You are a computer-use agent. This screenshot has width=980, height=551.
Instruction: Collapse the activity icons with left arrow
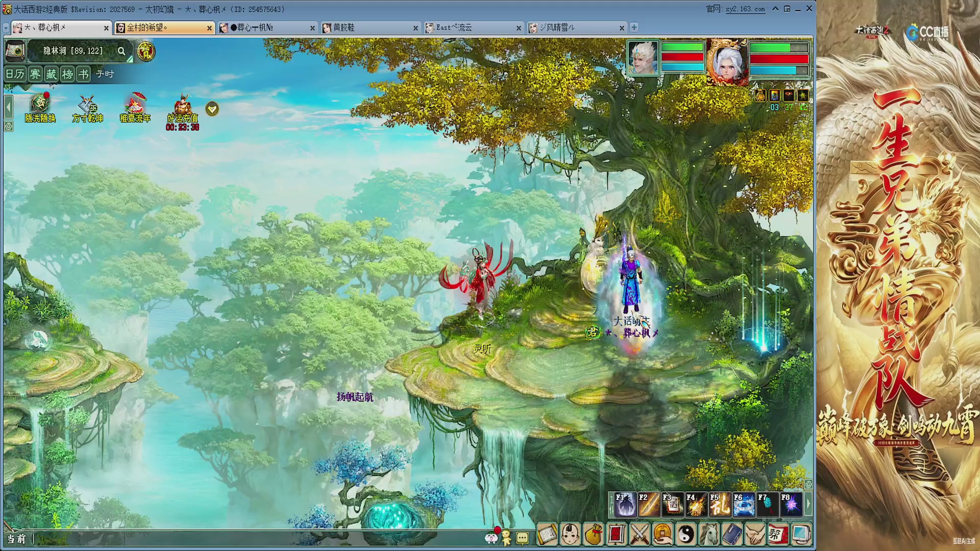pos(9,107)
